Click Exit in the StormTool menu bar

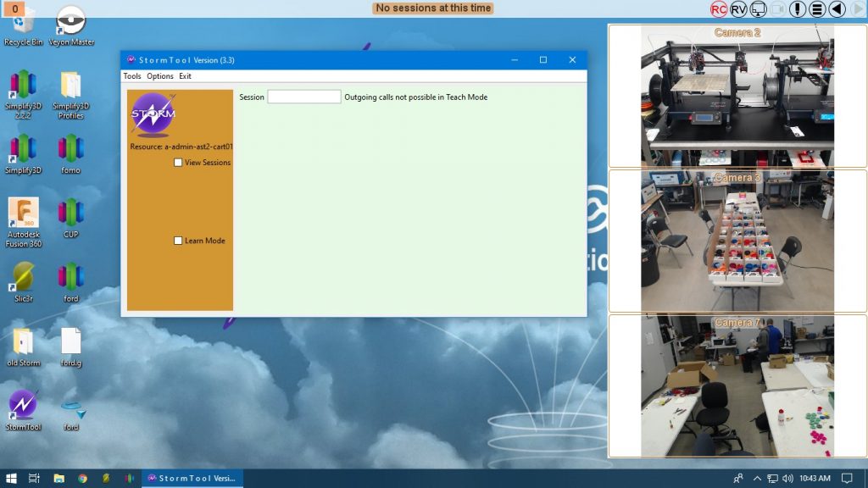185,75
